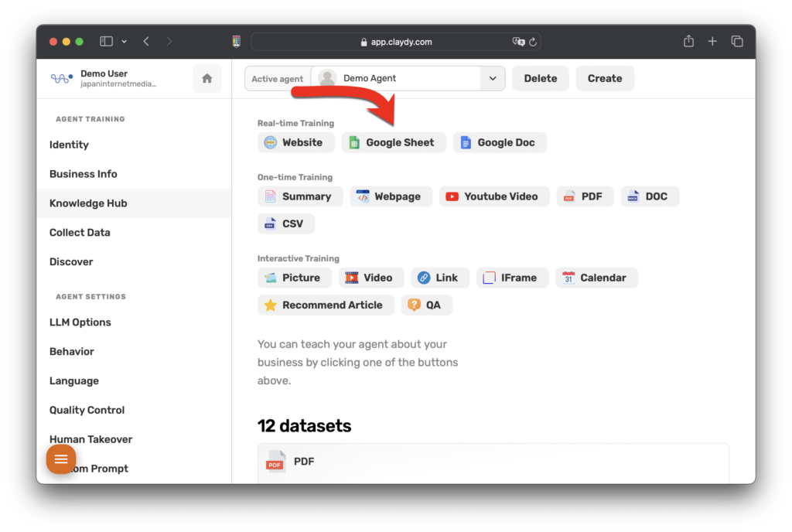Open Safari sidebar options chevron
Viewport: 792px width, 532px height.
click(x=125, y=42)
